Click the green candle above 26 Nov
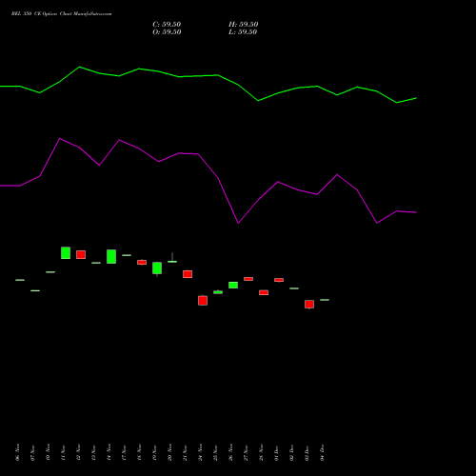The width and height of the screenshot is (476, 476). [233, 285]
